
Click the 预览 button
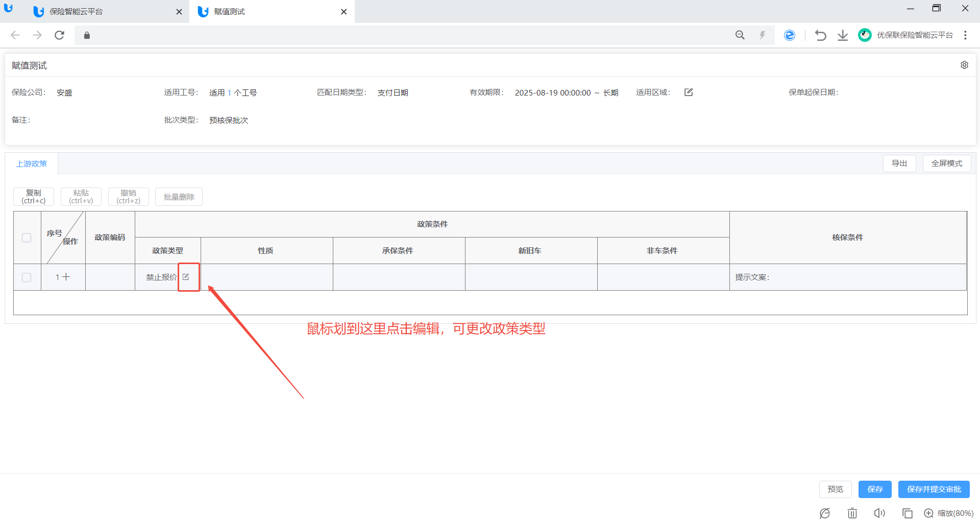point(836,489)
